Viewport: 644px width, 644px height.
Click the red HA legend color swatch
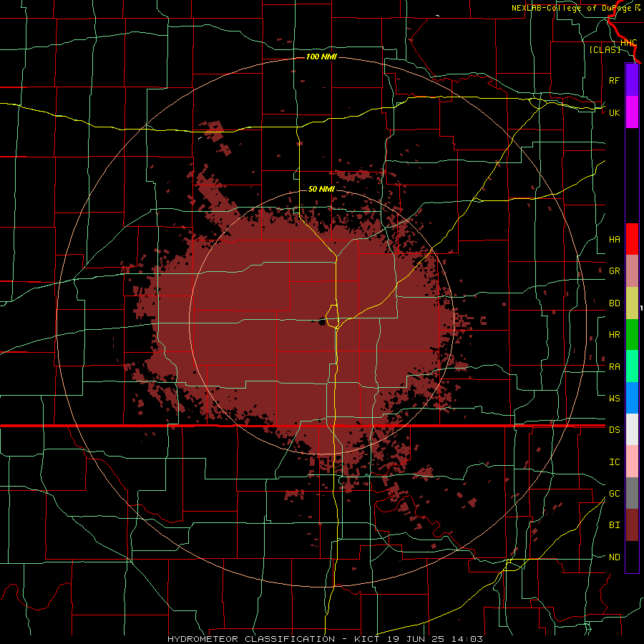click(632, 239)
